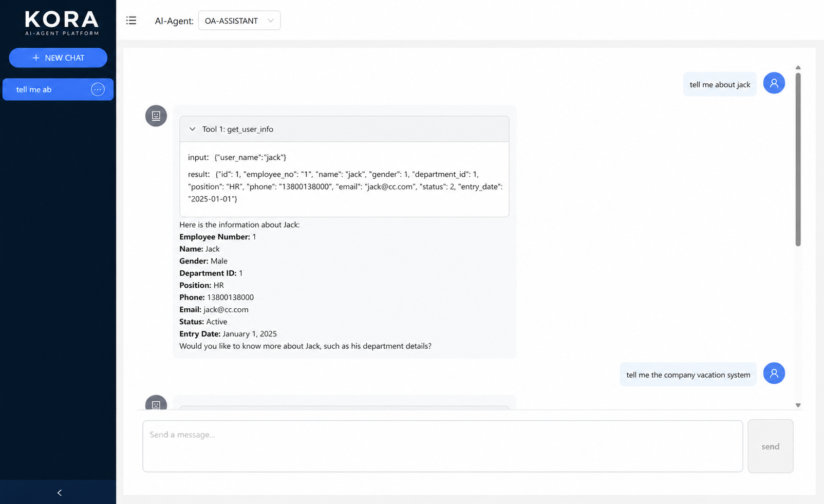Click user avatar beside "tell me about jack"
Screen dimensions: 824x504
pyautogui.click(x=774, y=83)
